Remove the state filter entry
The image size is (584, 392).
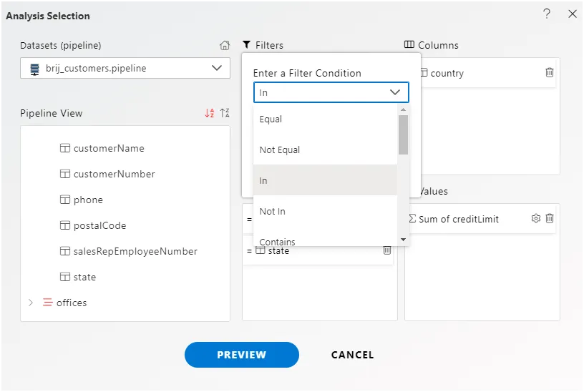pos(386,250)
